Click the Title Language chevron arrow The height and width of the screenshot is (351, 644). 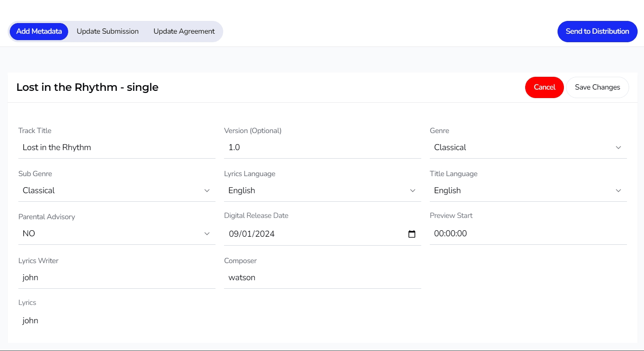618,191
